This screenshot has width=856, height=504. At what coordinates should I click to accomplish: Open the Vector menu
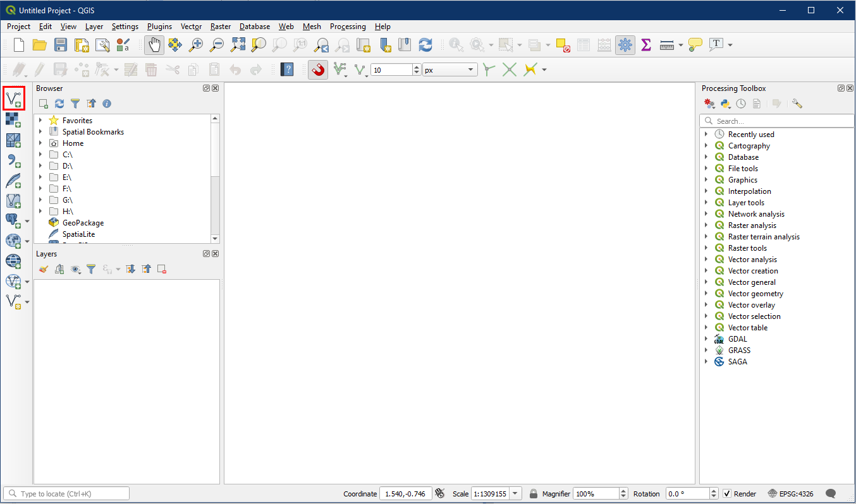point(191,27)
